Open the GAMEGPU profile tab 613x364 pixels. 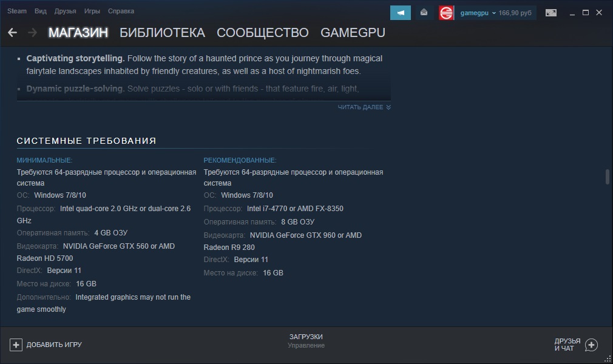click(x=353, y=32)
